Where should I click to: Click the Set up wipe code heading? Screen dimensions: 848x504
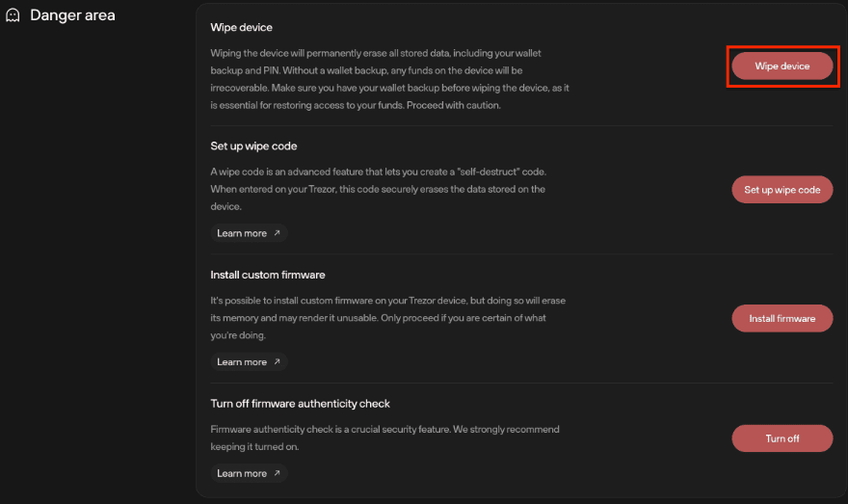(x=253, y=146)
